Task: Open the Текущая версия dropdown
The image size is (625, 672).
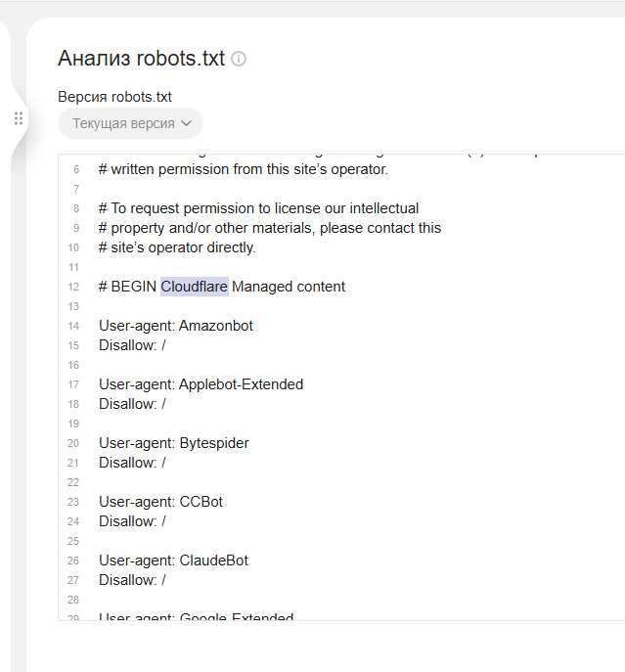Action: (130, 123)
